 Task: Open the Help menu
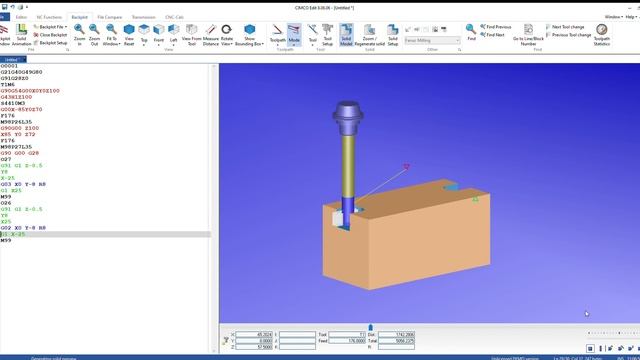[x=631, y=17]
